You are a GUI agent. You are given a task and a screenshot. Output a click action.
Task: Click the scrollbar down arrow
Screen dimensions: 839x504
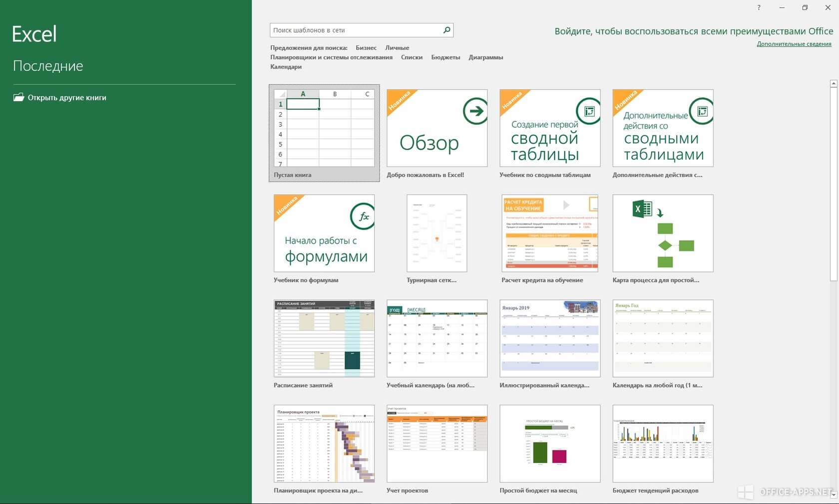(x=833, y=495)
